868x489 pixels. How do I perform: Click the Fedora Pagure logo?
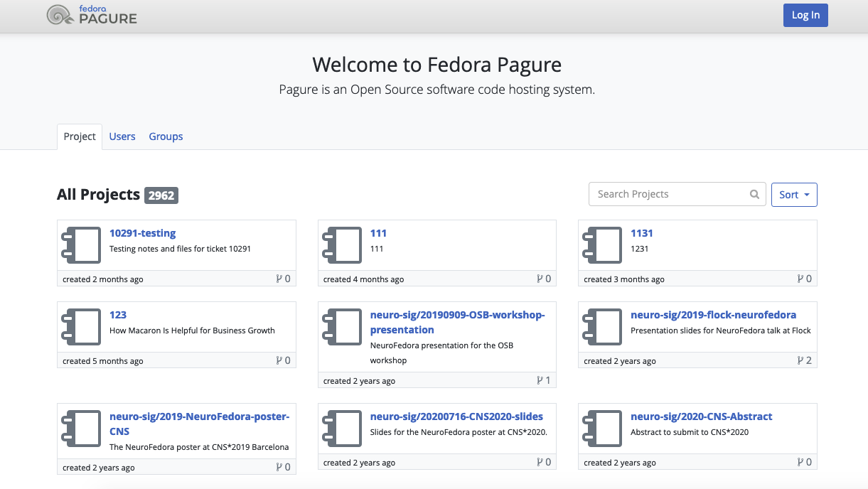click(x=92, y=15)
